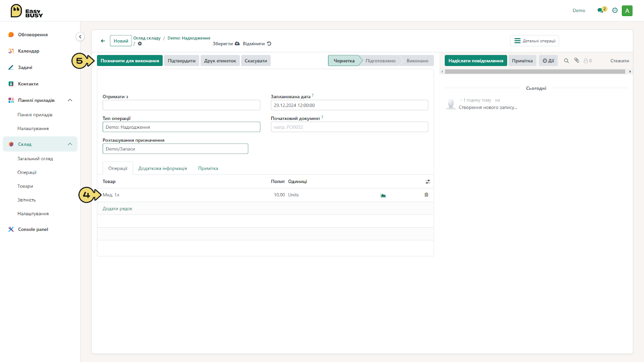This screenshot has height=362, width=644.
Task: Click the chatter horizontal scrollbar
Action: coord(535,72)
